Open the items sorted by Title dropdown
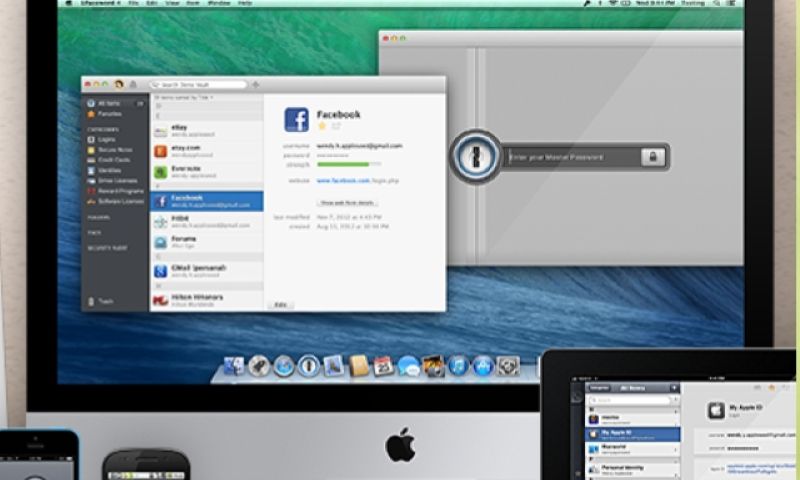Image resolution: width=800 pixels, height=480 pixels. click(x=184, y=97)
